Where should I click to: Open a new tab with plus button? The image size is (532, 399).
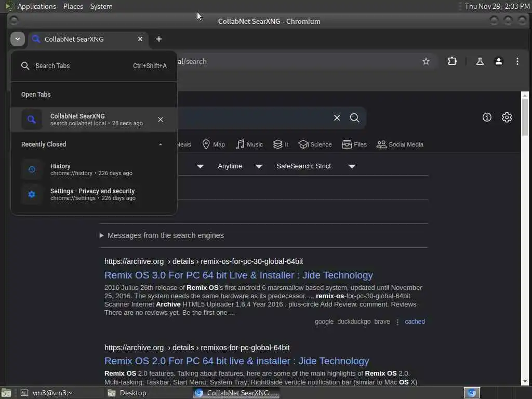[x=159, y=39]
